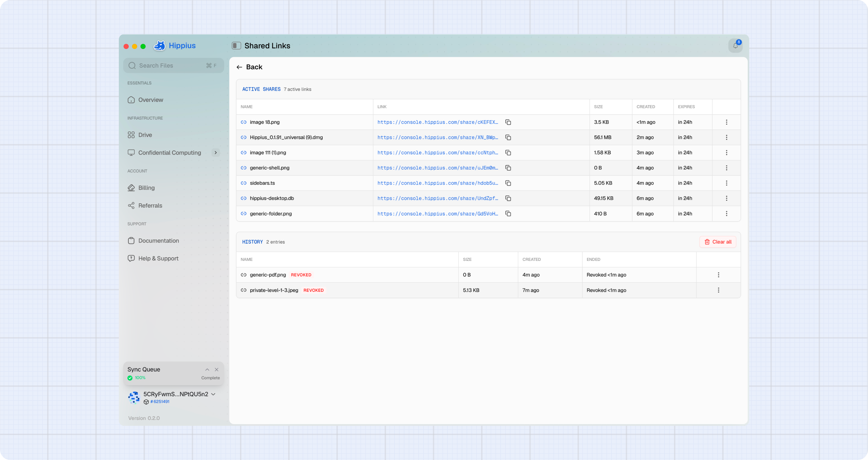Select the private-level-1-3.jpeg history row
Image resolution: width=868 pixels, height=460 pixels.
tap(488, 290)
